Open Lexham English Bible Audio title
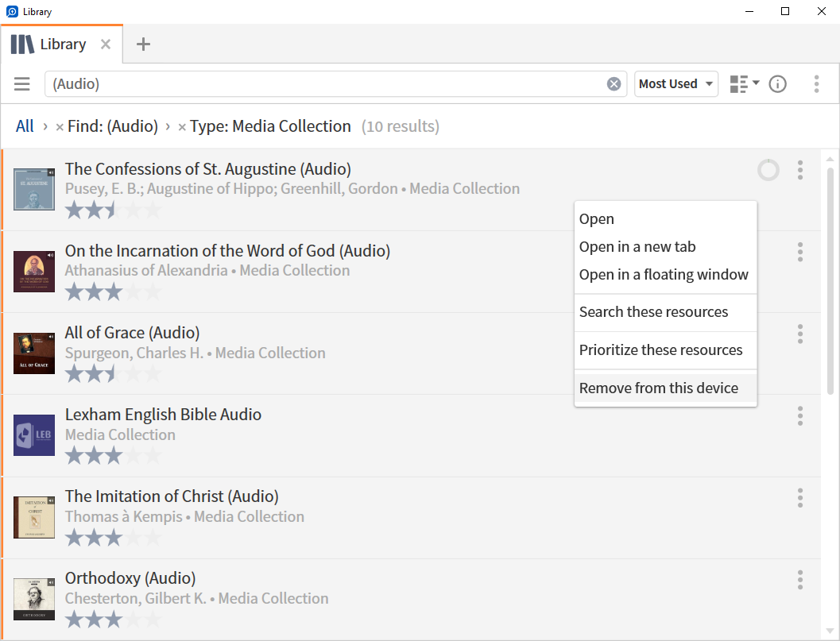This screenshot has width=840, height=641. (x=163, y=415)
